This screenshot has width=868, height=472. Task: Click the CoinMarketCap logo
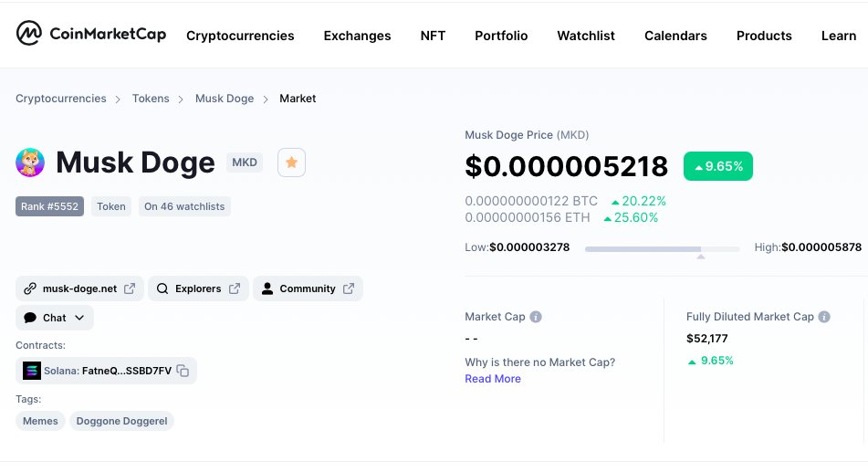[x=90, y=34]
